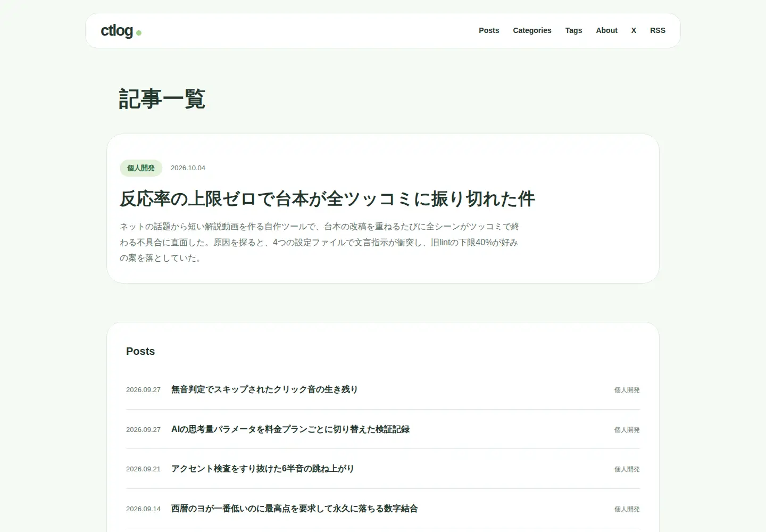This screenshot has height=532, width=766.
Task: Go to Categories in the header
Action: [x=532, y=30]
